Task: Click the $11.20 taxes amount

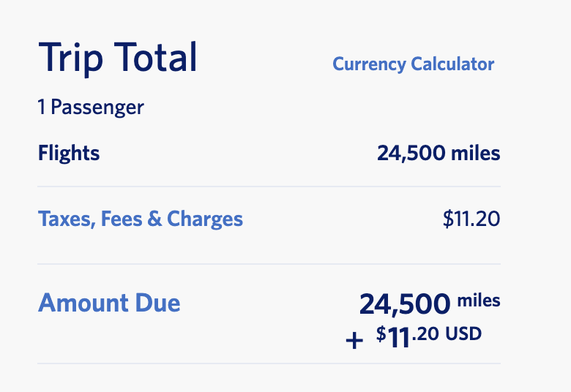Action: [471, 219]
